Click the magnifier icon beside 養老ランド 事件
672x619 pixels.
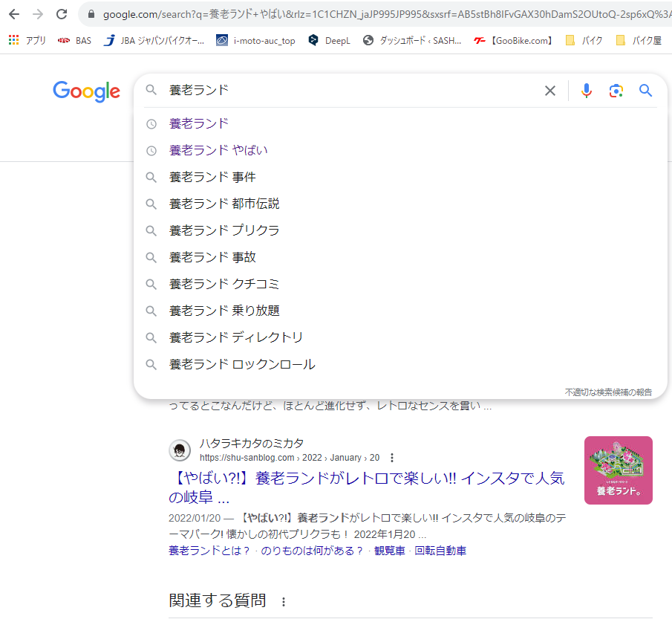[151, 177]
